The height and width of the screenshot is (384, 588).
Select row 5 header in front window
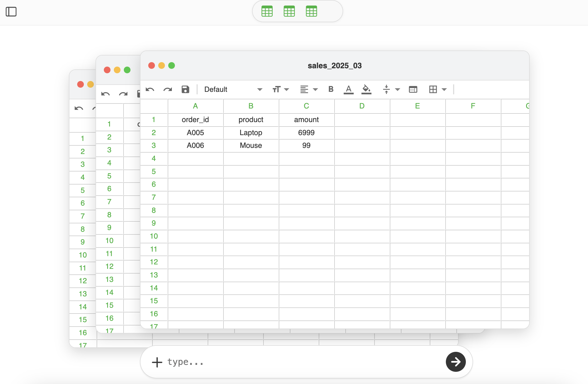coord(154,171)
